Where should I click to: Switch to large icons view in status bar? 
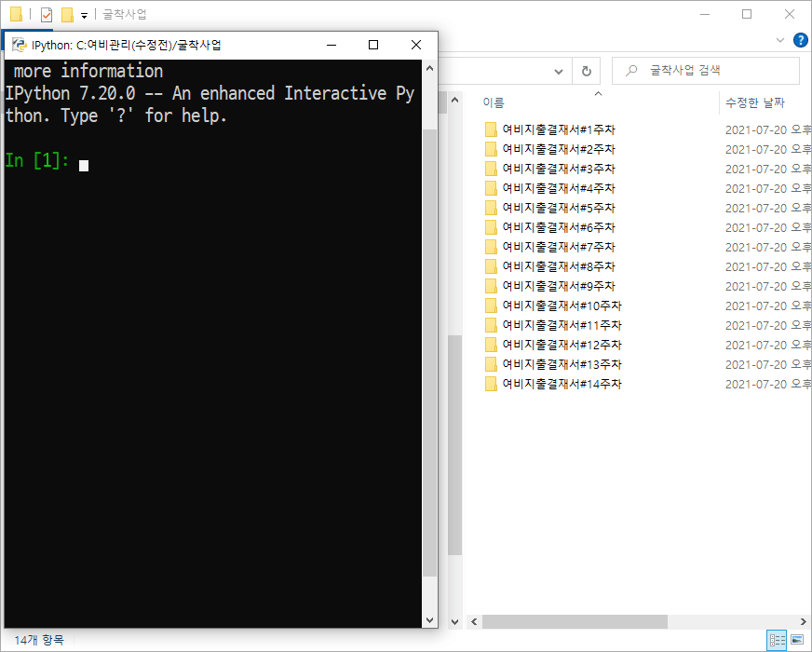coord(797,640)
